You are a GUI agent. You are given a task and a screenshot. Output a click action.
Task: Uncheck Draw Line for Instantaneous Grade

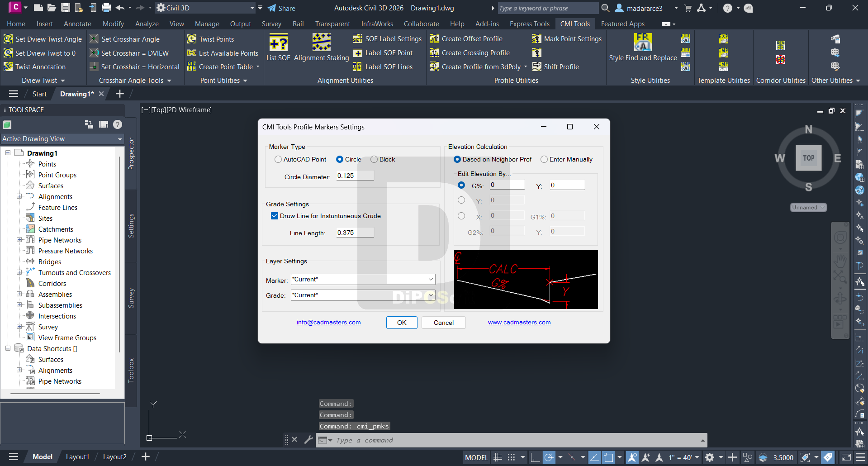click(275, 216)
